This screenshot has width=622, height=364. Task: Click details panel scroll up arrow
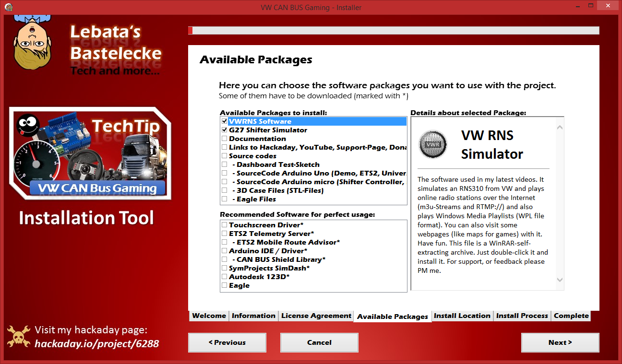point(560,127)
